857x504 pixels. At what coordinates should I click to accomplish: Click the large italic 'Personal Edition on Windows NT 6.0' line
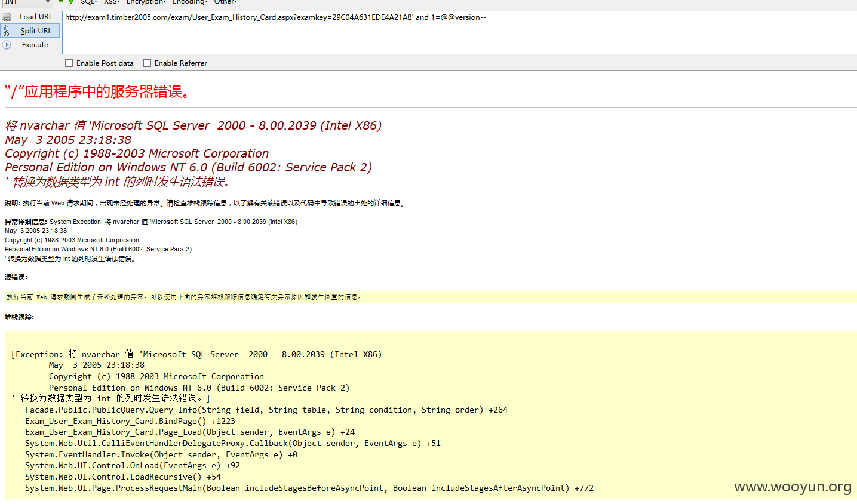[188, 167]
